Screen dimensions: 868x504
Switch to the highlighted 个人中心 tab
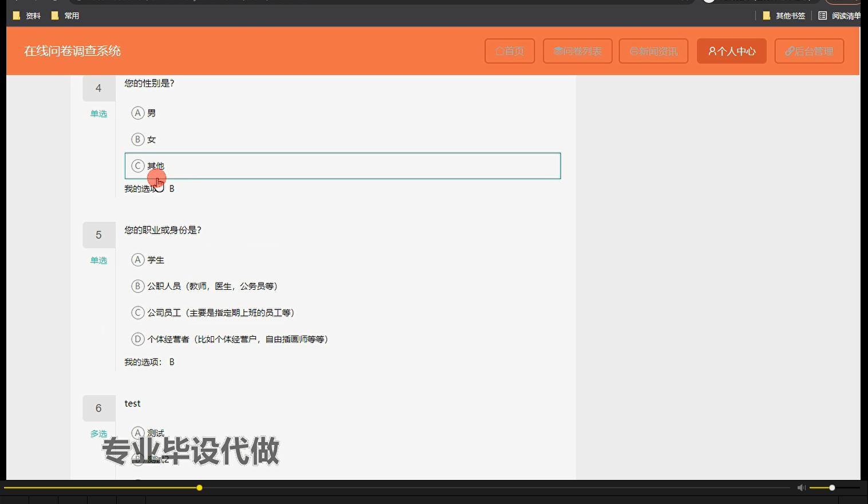[732, 51]
